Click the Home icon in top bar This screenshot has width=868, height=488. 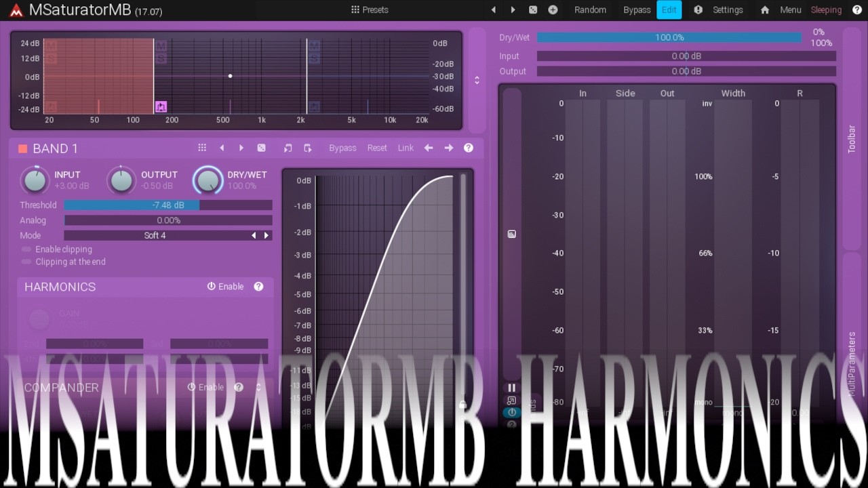765,9
